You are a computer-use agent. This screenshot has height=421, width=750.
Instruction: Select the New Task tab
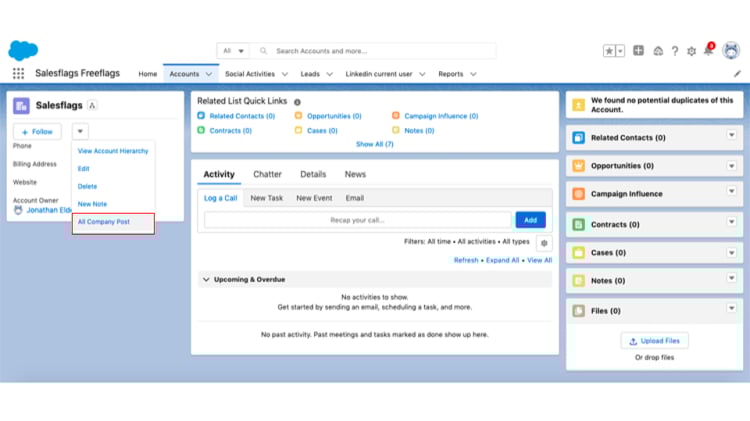tap(267, 198)
